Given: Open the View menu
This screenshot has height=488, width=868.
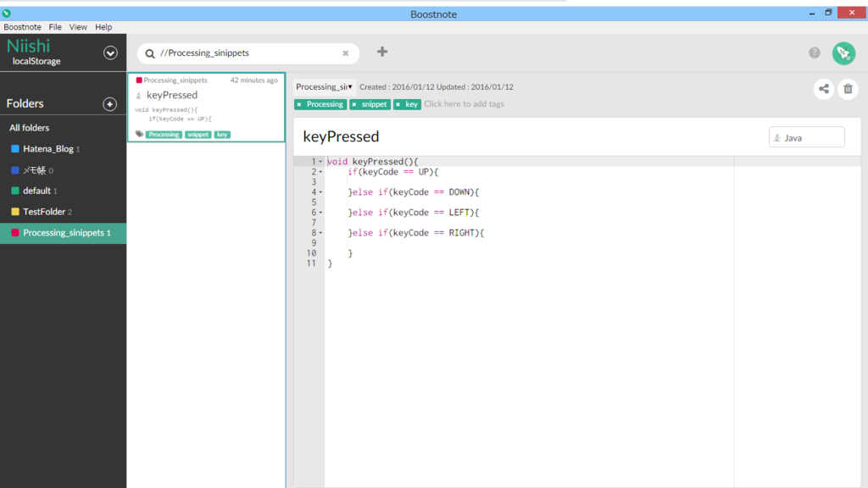Looking at the screenshot, I should 78,26.
